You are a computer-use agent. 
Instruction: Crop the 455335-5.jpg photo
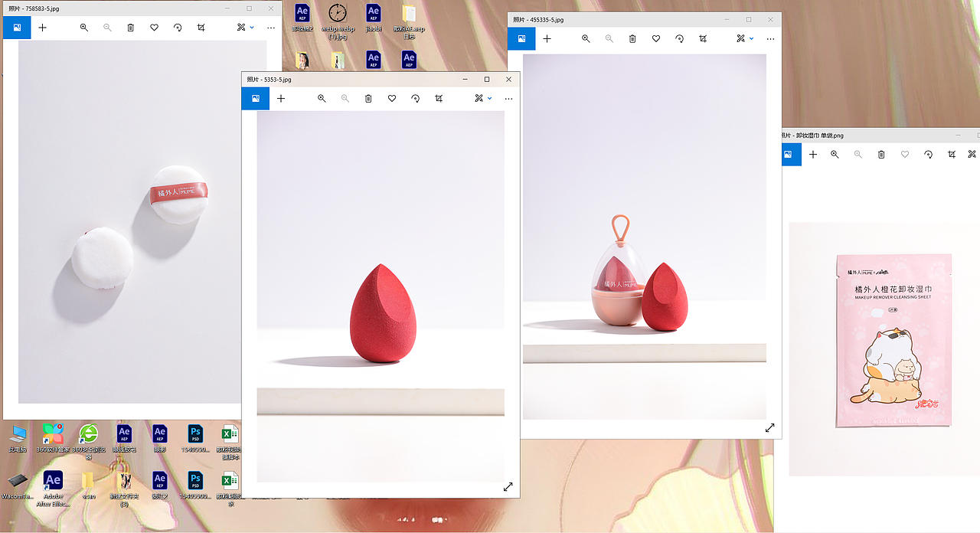703,38
